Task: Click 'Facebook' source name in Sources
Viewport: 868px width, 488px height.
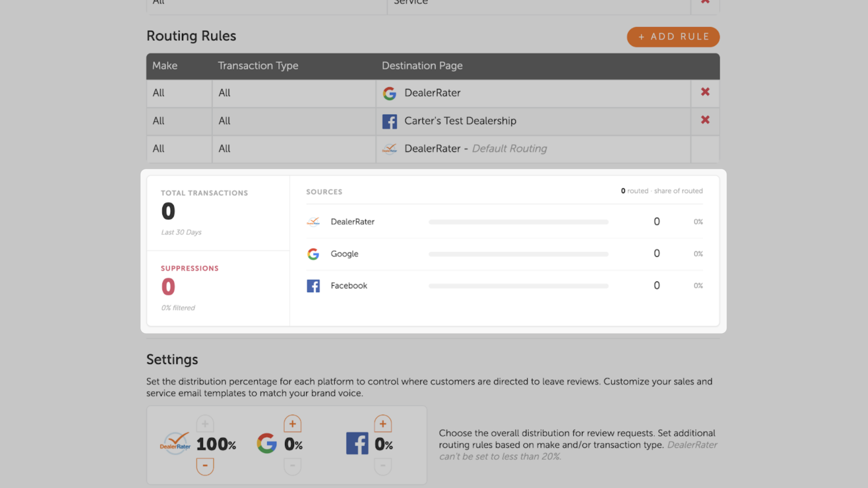Action: [x=349, y=286]
